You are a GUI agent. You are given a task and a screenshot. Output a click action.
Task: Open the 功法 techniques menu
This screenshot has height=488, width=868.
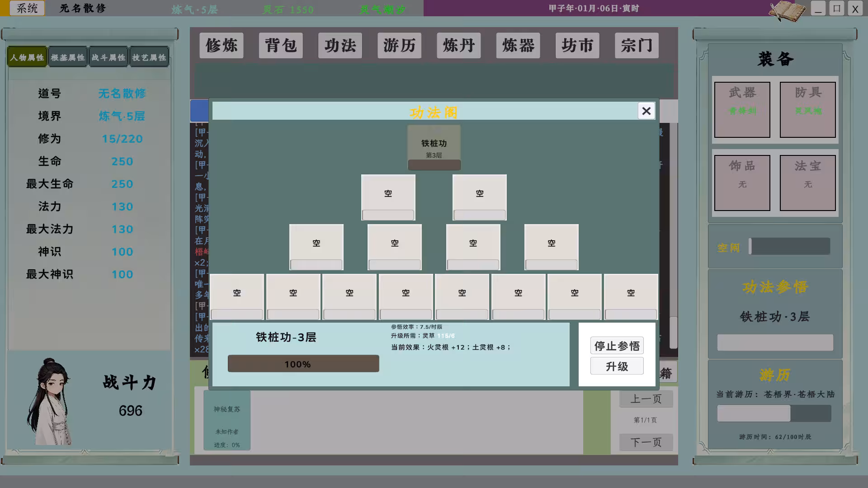click(340, 45)
